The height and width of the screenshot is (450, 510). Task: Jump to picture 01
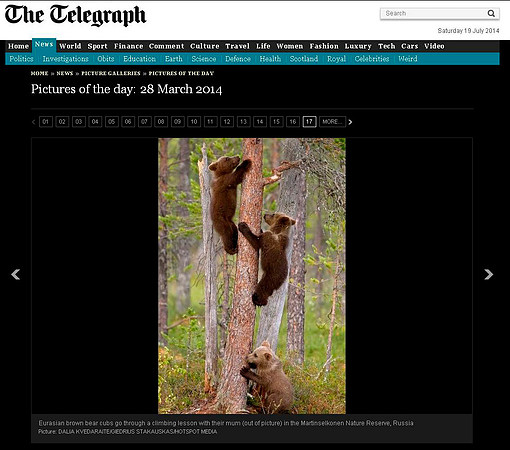[x=46, y=122]
